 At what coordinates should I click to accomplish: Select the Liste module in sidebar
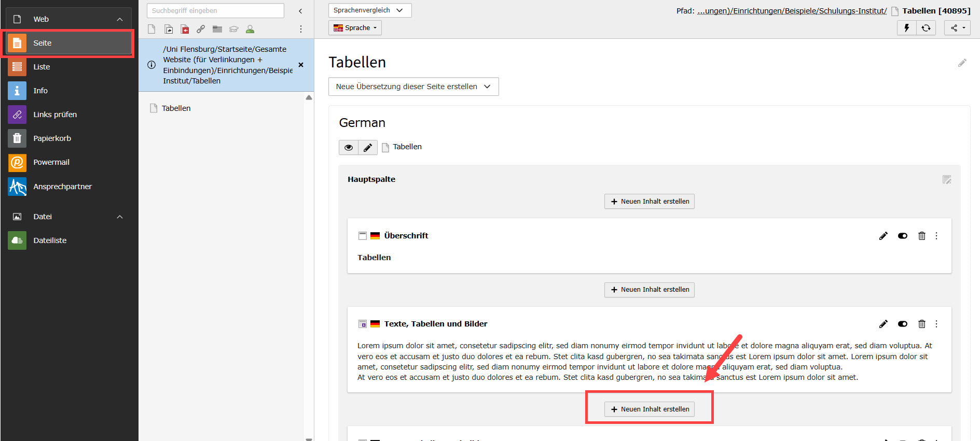point(42,67)
